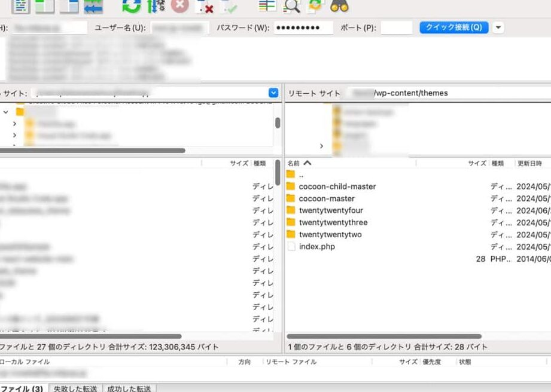
Task: Click the local tree horizontal scrollbar
Action: click(92, 151)
